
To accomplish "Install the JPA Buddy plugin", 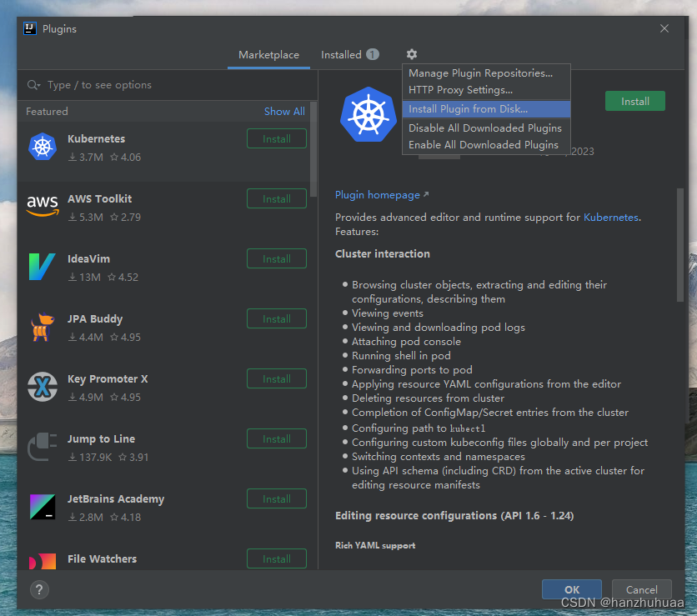I will [277, 318].
